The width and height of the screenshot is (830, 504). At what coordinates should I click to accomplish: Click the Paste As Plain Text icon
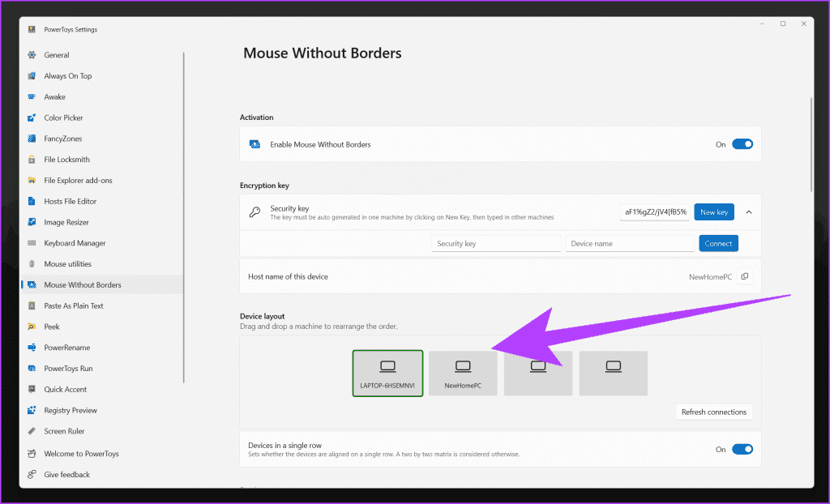pos(32,305)
